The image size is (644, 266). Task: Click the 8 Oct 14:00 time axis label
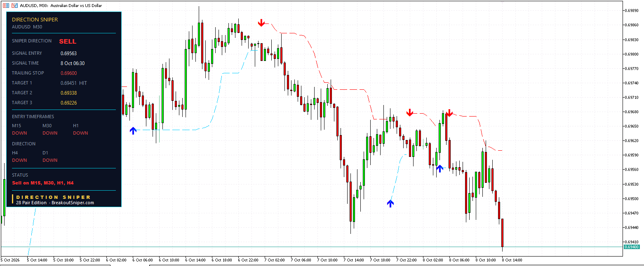coord(512,260)
